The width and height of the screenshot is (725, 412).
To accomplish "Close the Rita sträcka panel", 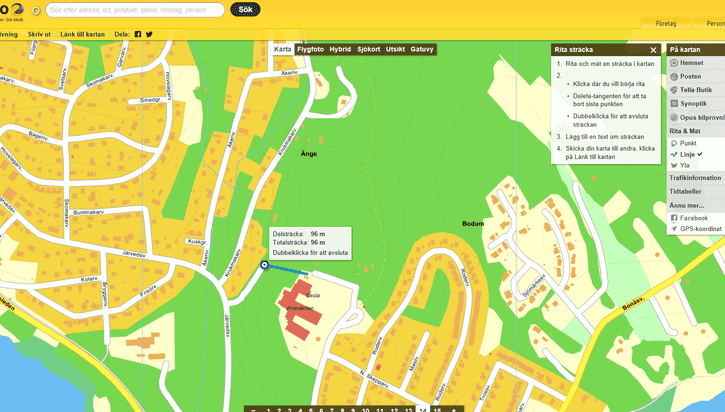I will (653, 50).
